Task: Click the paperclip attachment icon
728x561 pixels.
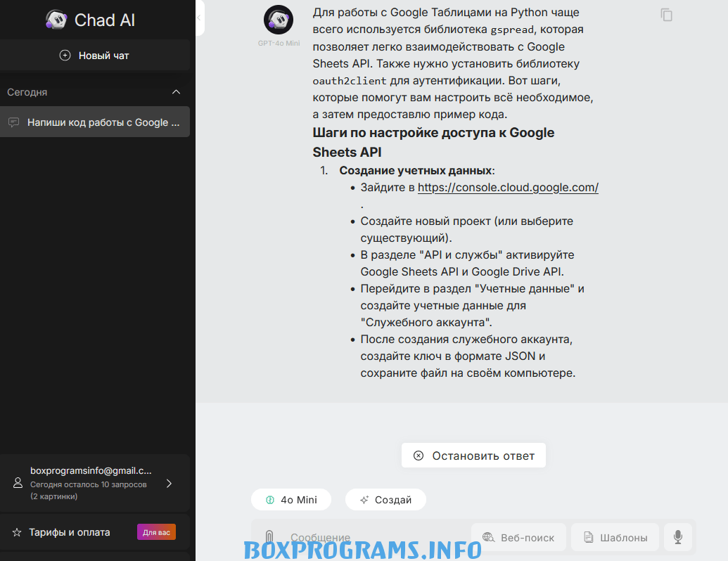Action: [x=269, y=537]
